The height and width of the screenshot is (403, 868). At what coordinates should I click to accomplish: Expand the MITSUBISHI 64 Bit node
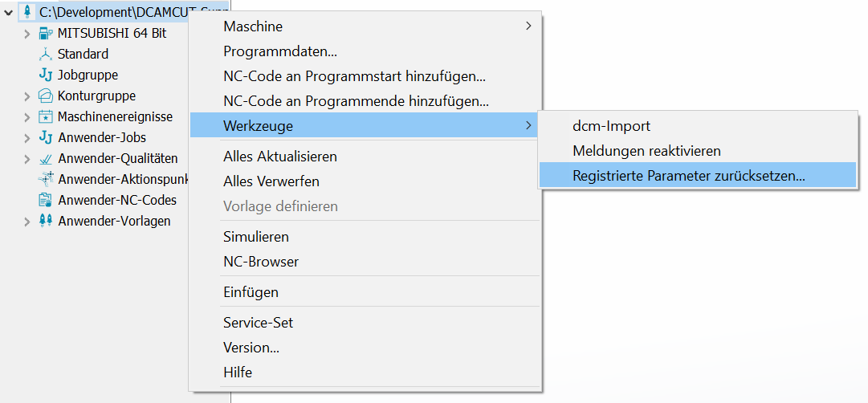coord(27,34)
